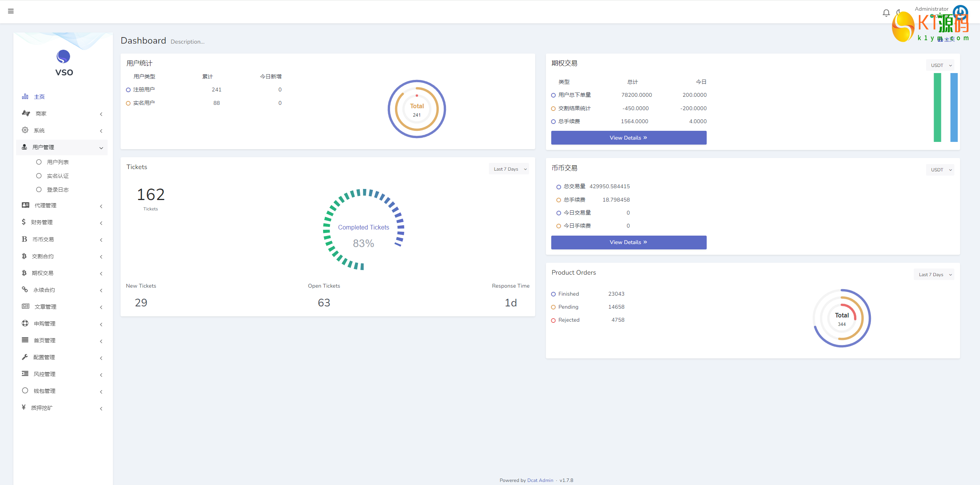Image resolution: width=980 pixels, height=485 pixels.
Task: Follow the Dcat Admin footer link
Action: 540,480
